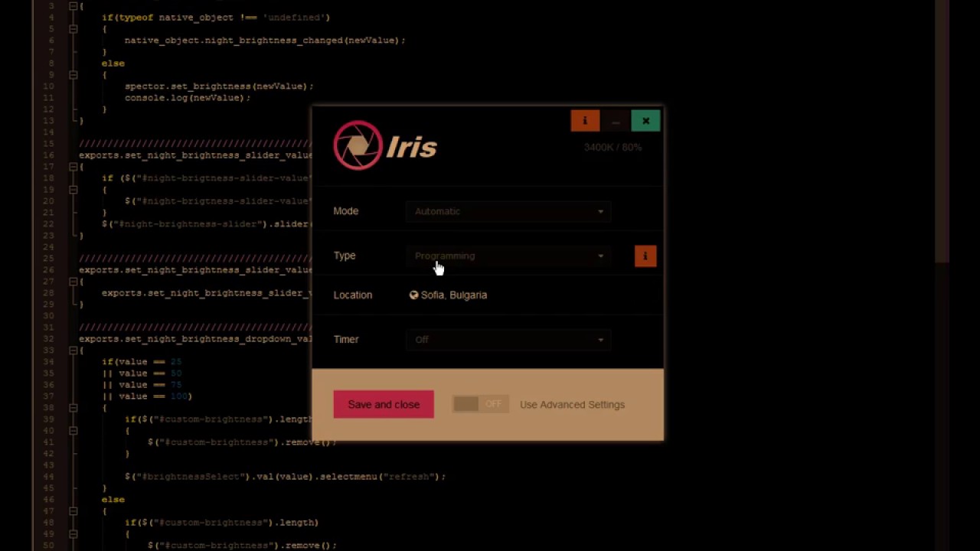Click the Type label in Iris
The image size is (980, 551).
345,256
